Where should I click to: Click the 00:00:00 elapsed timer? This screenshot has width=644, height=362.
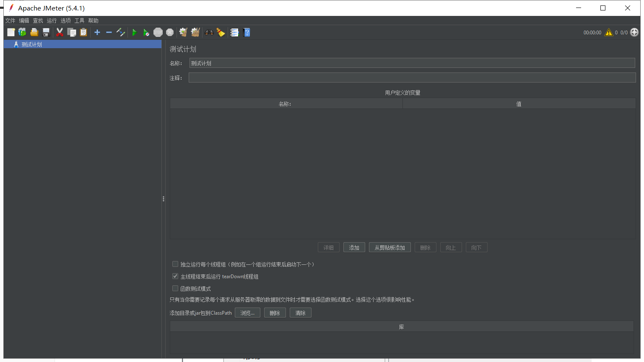[x=592, y=33]
